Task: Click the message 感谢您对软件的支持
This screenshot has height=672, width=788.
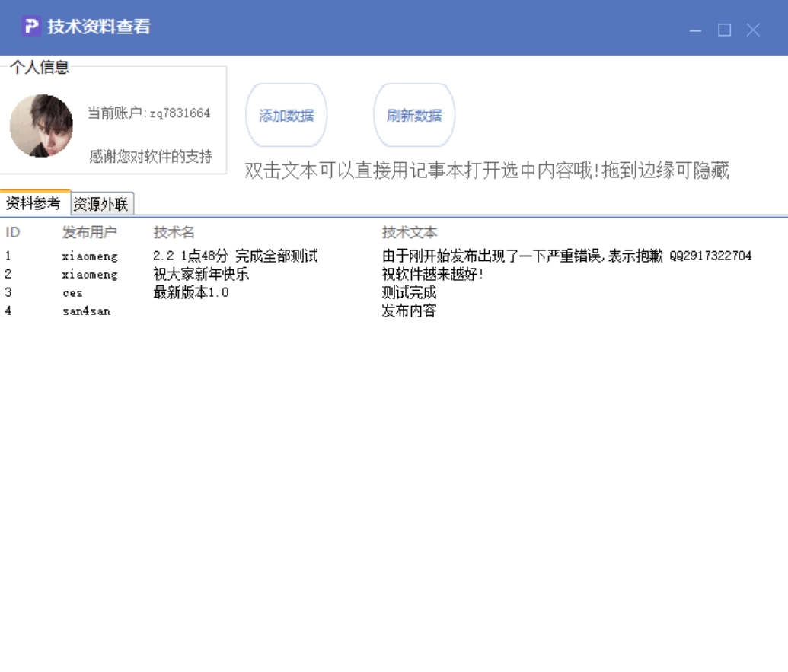Action: [151, 156]
